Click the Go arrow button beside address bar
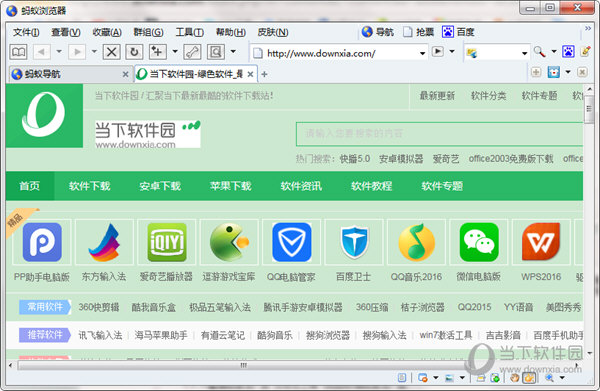The width and height of the screenshot is (600, 391). point(437,51)
